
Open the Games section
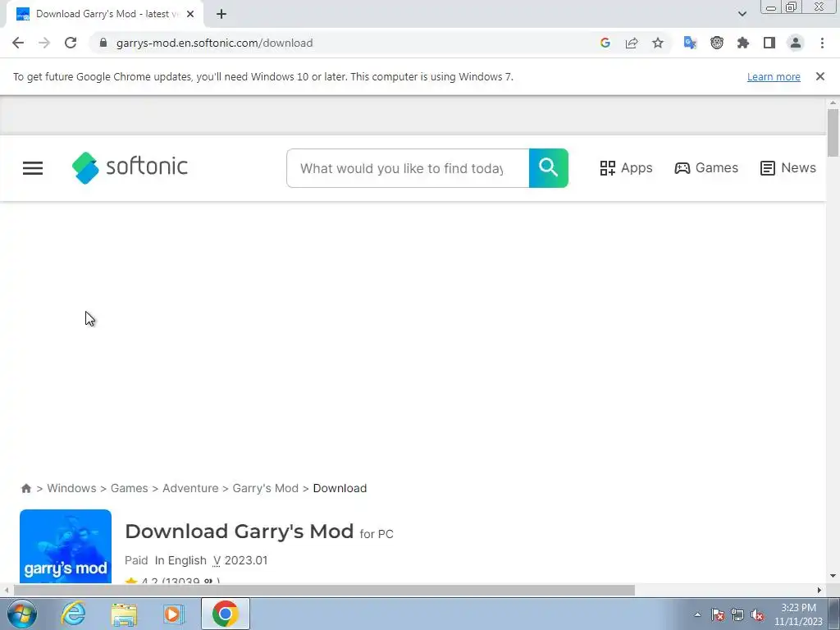tap(706, 168)
